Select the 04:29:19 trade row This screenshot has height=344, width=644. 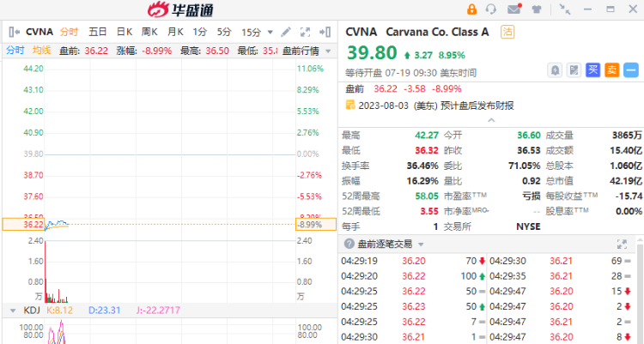tap(413, 261)
